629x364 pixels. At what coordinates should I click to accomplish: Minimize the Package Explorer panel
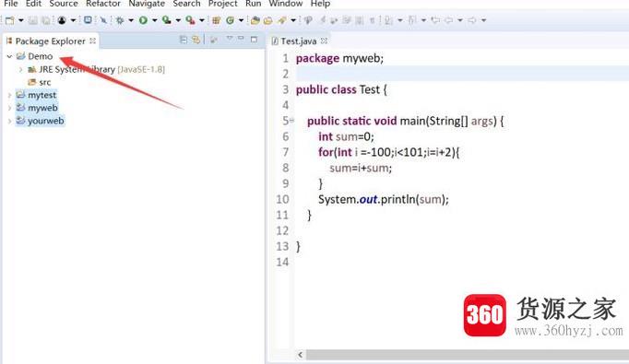[241, 39]
